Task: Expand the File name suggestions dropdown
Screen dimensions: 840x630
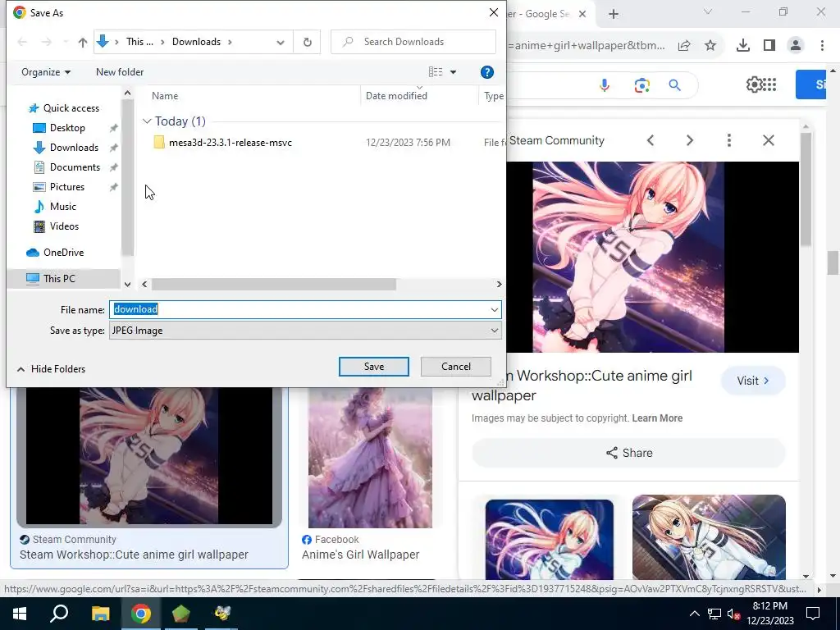Action: click(494, 309)
